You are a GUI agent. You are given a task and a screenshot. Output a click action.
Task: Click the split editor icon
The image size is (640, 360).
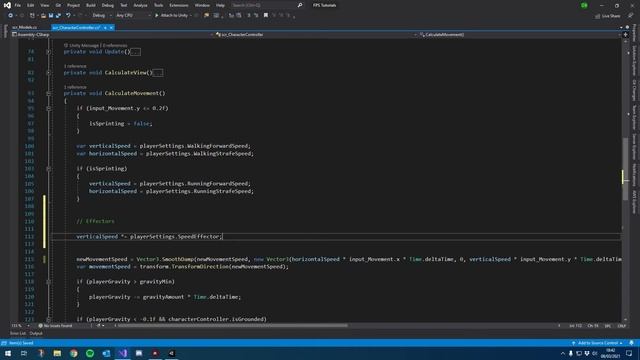click(625, 35)
